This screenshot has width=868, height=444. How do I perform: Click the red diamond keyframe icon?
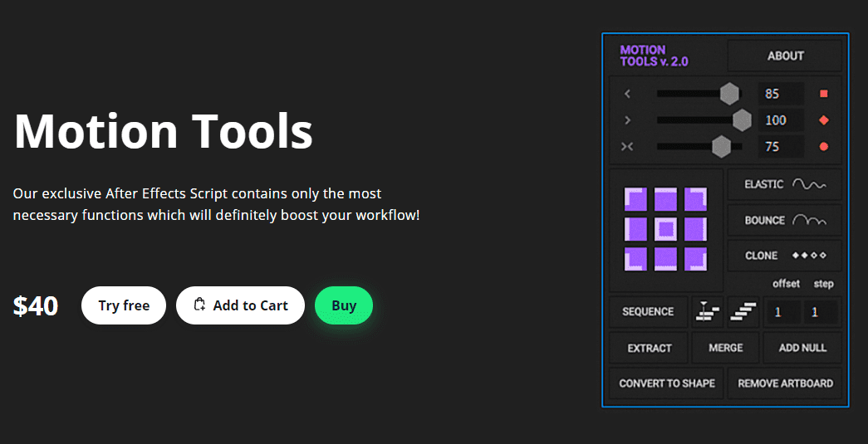[824, 120]
